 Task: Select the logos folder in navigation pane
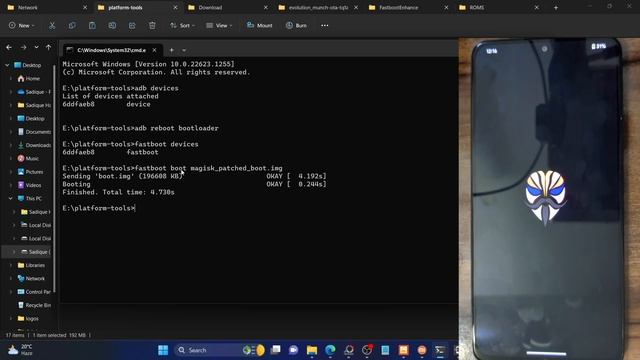point(28,318)
